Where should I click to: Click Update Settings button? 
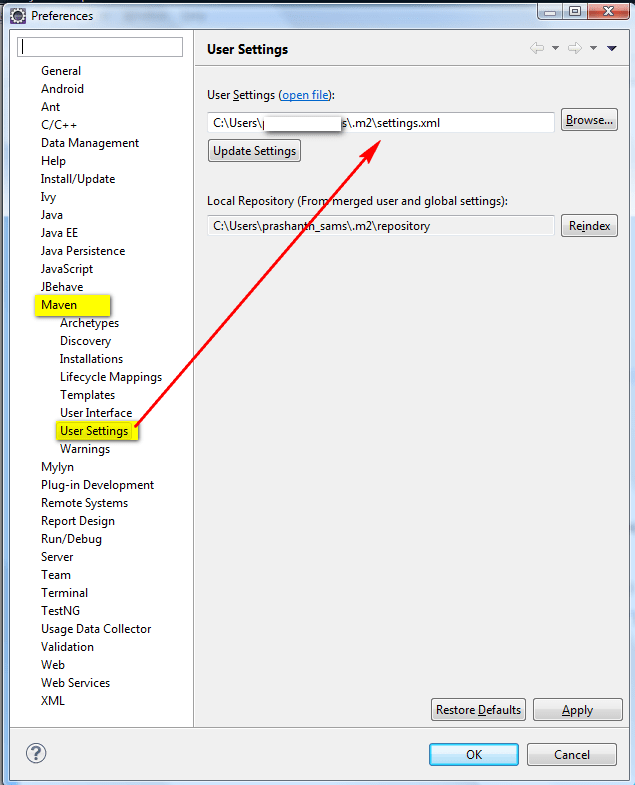click(254, 151)
